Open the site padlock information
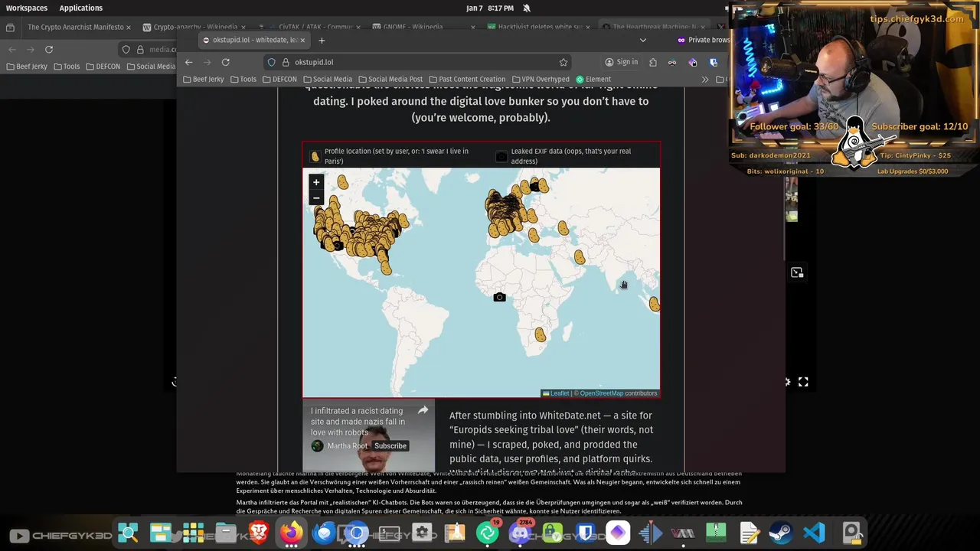The image size is (980, 551). 286,62
